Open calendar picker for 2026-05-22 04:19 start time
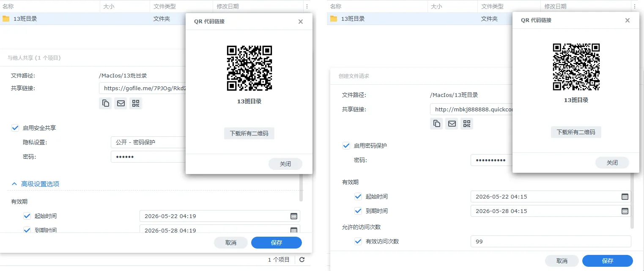Screen dimensions: 644x271 [294, 216]
